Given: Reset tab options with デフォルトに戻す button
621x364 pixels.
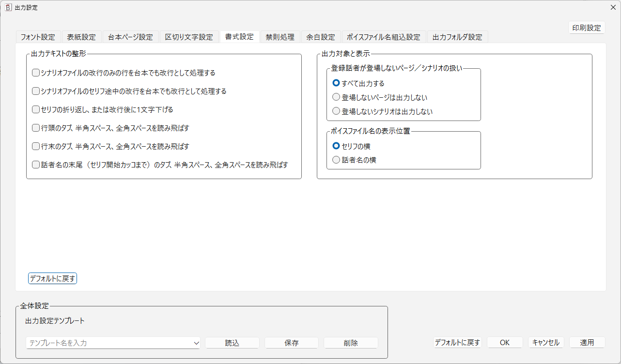Looking at the screenshot, I should 52,278.
